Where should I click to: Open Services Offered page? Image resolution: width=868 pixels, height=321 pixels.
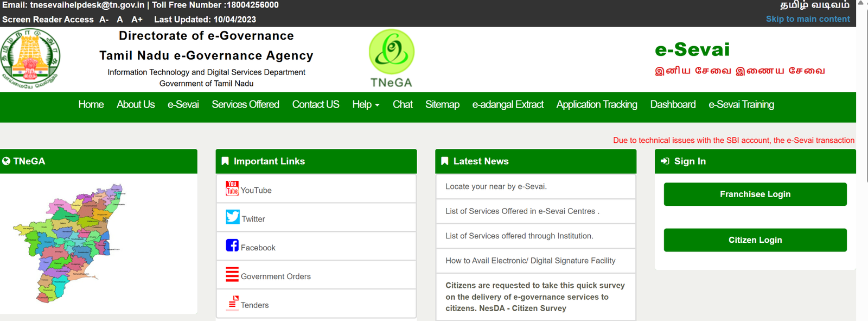tap(246, 105)
